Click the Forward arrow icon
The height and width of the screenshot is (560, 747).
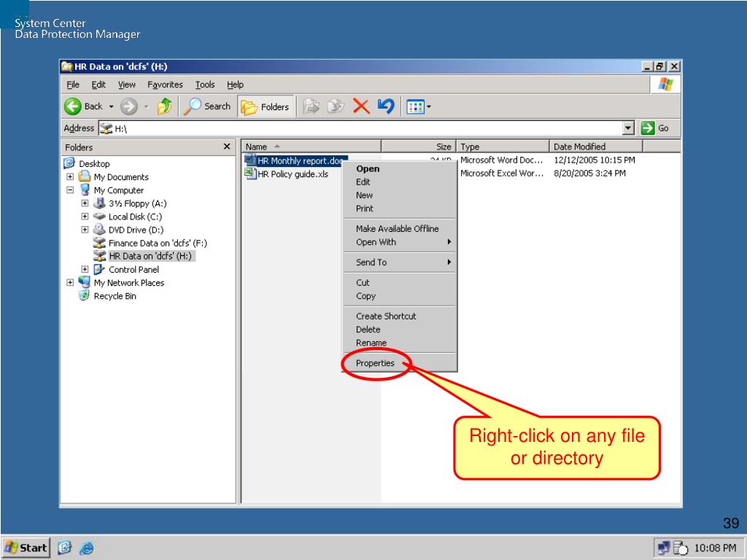128,106
